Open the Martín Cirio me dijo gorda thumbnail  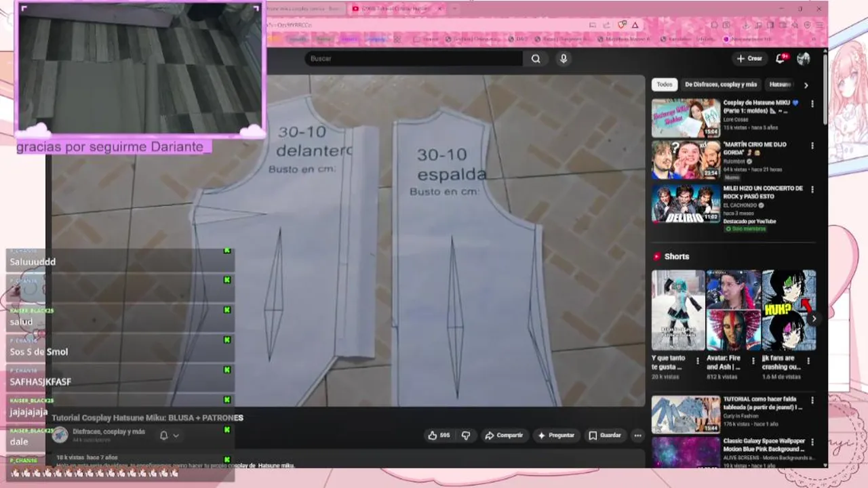(x=686, y=160)
